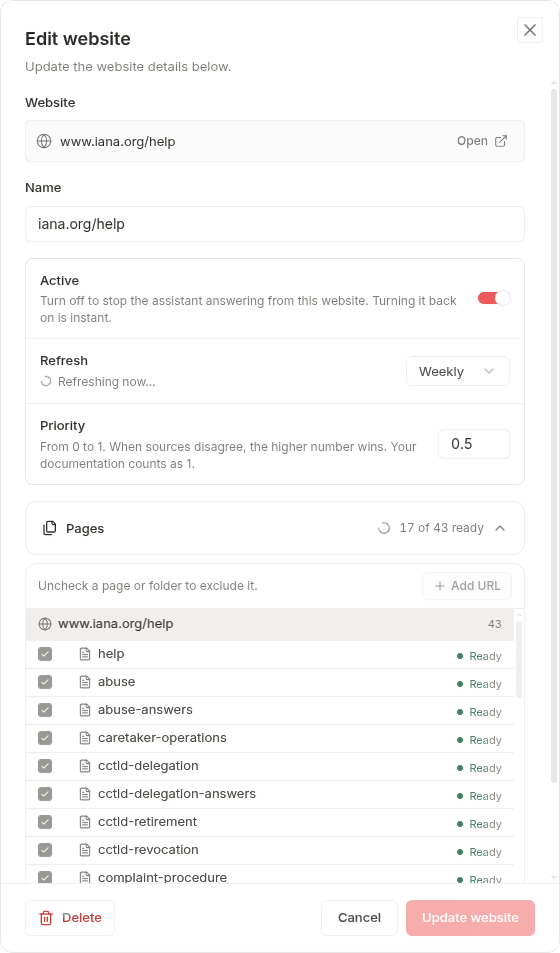Uncheck the abuse page checkbox
560x953 pixels.
point(45,682)
